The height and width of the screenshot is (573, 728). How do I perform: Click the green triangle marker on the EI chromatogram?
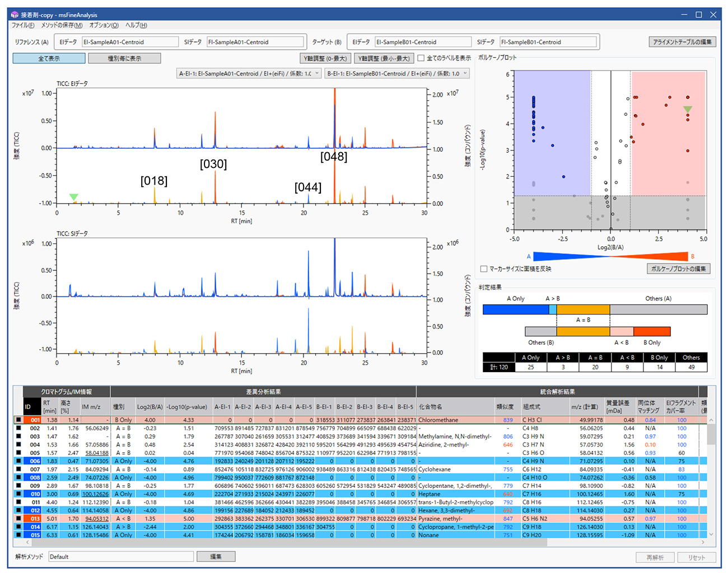coord(73,197)
